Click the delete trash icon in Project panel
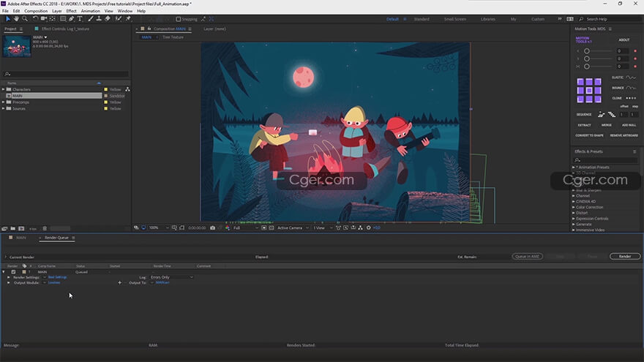 point(45,229)
